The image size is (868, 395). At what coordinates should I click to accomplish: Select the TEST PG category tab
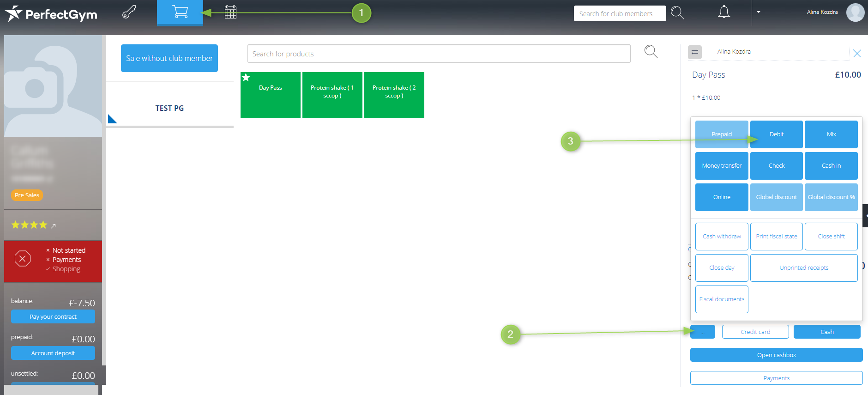pos(169,108)
